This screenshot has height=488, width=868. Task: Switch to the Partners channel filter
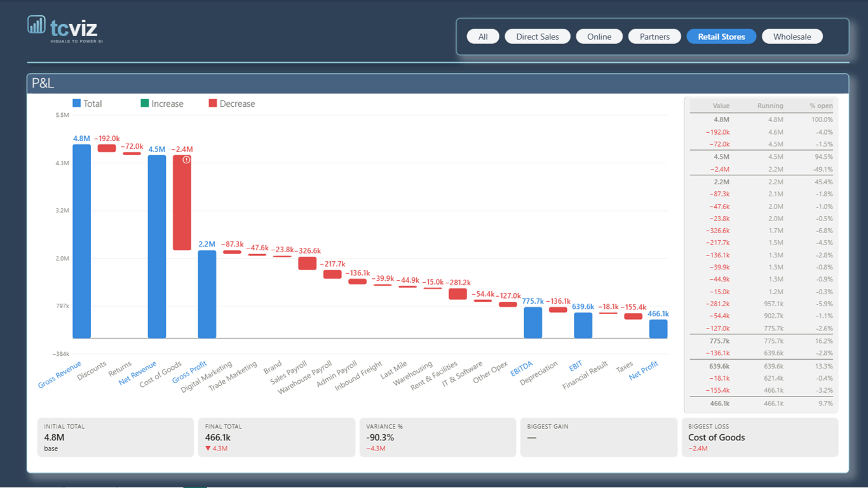[654, 37]
